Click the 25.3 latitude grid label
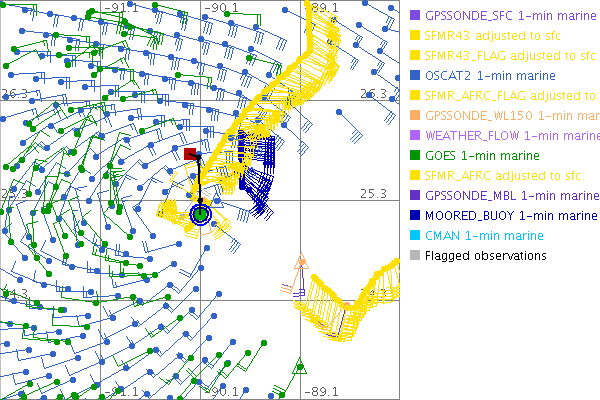The width and height of the screenshot is (600, 400). coord(373,194)
